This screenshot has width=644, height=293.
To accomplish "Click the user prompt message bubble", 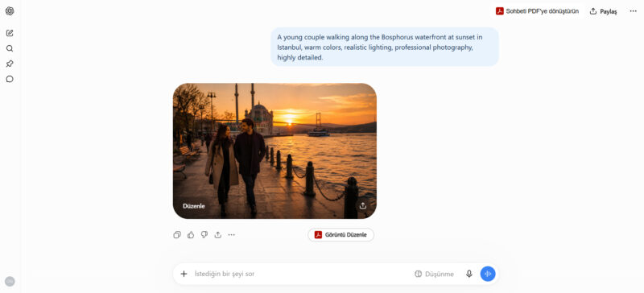I will click(x=385, y=47).
